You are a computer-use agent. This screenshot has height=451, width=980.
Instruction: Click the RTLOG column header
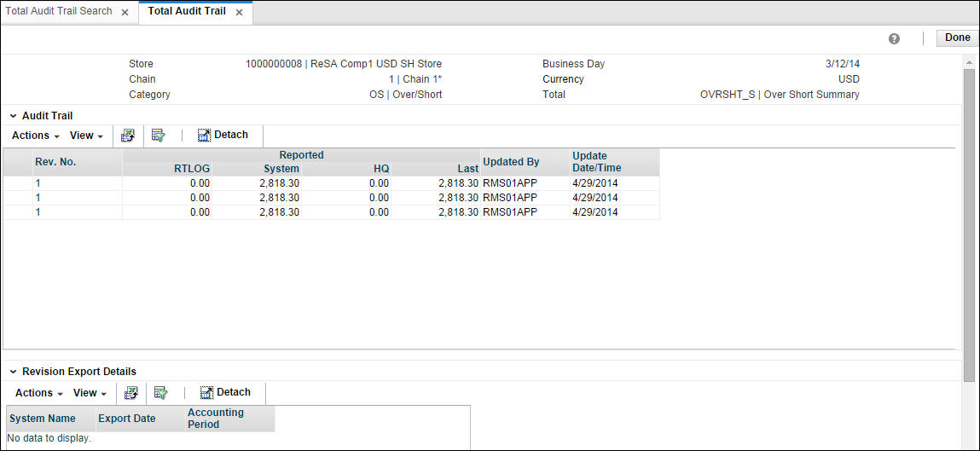click(167, 169)
